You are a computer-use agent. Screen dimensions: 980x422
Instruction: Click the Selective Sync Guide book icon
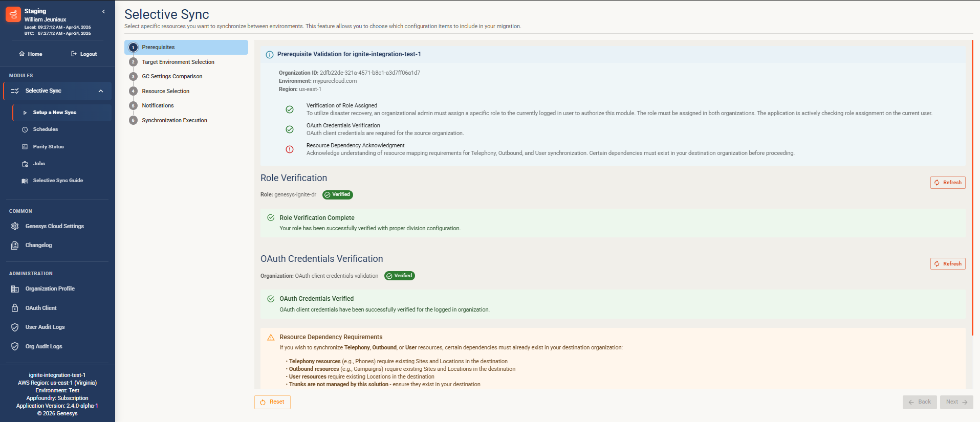coord(25,181)
